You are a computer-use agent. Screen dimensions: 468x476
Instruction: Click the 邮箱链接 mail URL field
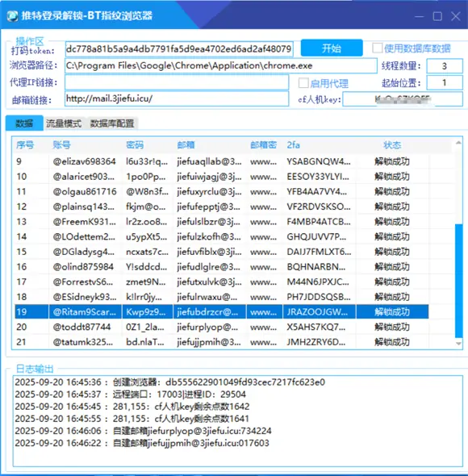click(177, 98)
